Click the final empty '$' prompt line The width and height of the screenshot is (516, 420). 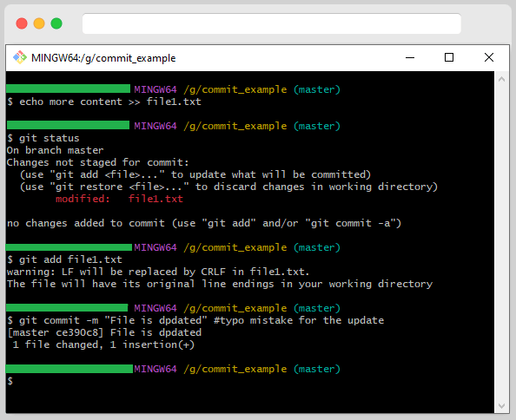[x=10, y=381]
